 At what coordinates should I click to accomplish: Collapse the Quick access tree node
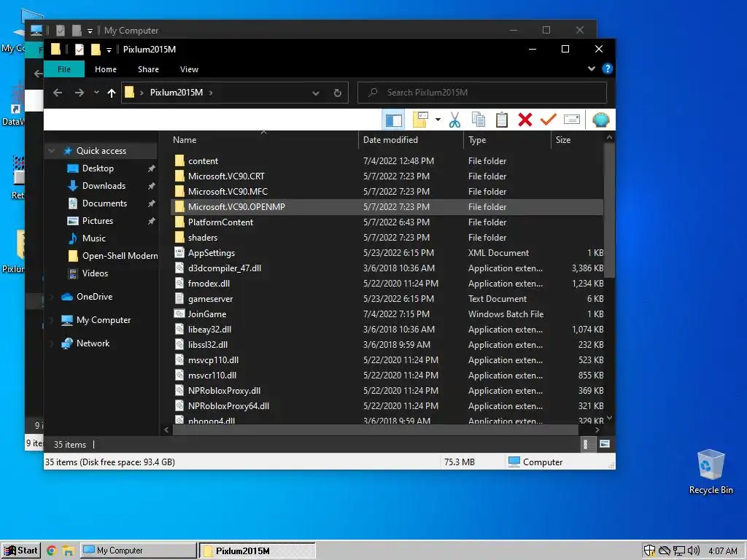[52, 151]
